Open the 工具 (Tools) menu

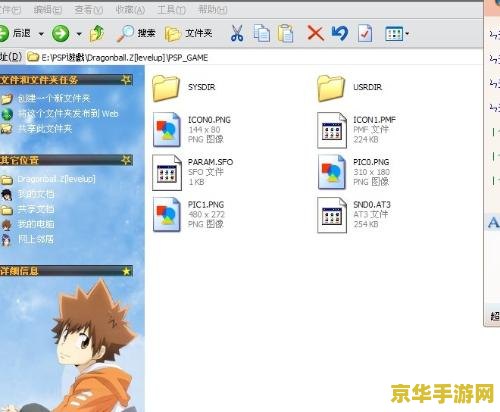pos(171,10)
